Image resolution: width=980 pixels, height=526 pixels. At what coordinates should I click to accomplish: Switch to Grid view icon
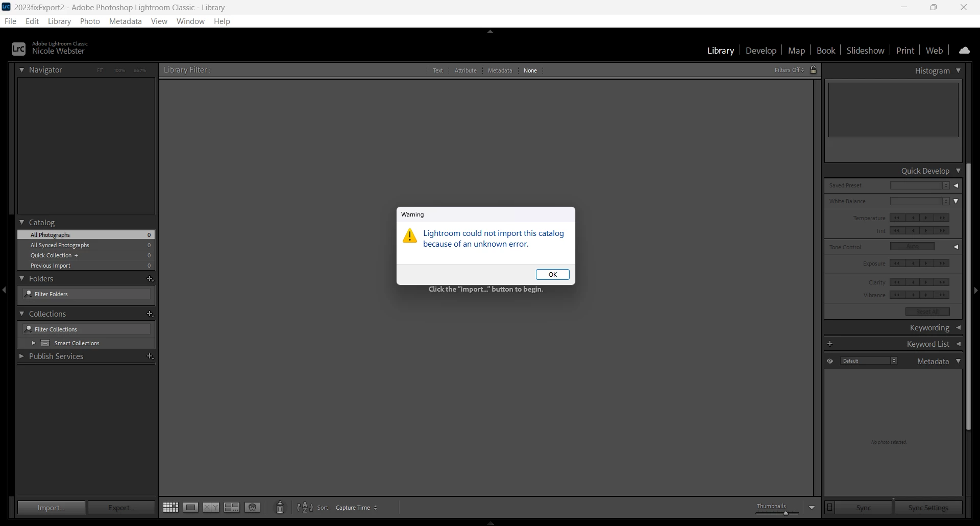170,508
